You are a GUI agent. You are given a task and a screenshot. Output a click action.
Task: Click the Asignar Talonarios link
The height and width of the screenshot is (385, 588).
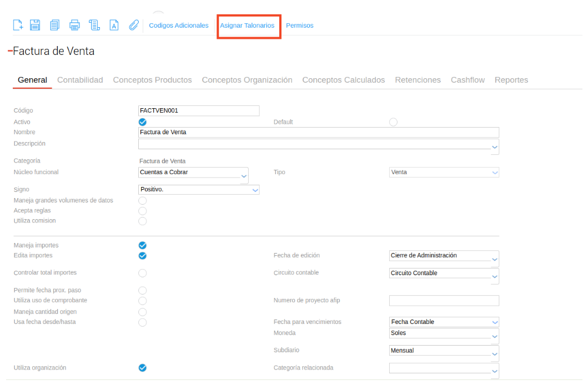(247, 26)
